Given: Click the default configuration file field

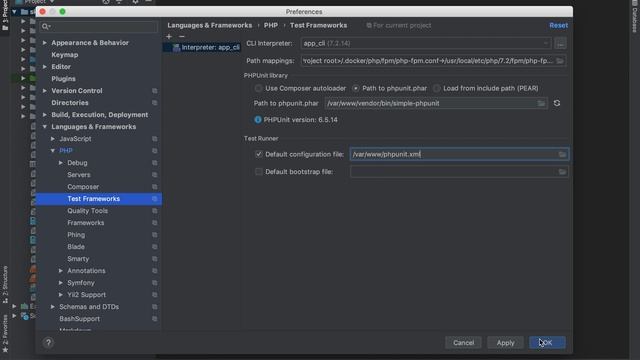Looking at the screenshot, I should 459,154.
